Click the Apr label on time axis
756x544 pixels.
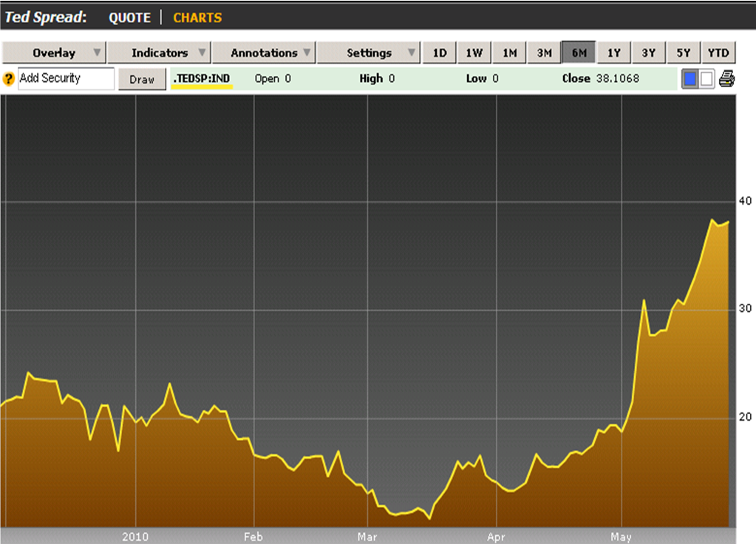click(x=496, y=537)
